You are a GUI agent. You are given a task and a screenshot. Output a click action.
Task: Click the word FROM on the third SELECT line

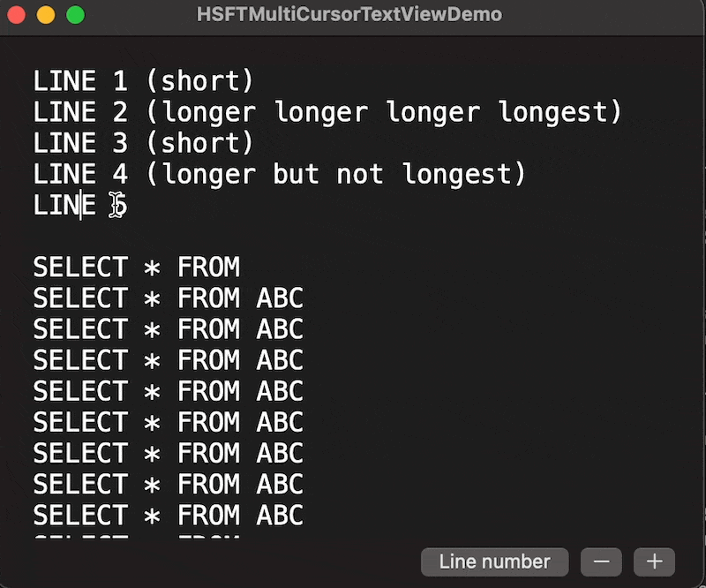[x=208, y=328]
